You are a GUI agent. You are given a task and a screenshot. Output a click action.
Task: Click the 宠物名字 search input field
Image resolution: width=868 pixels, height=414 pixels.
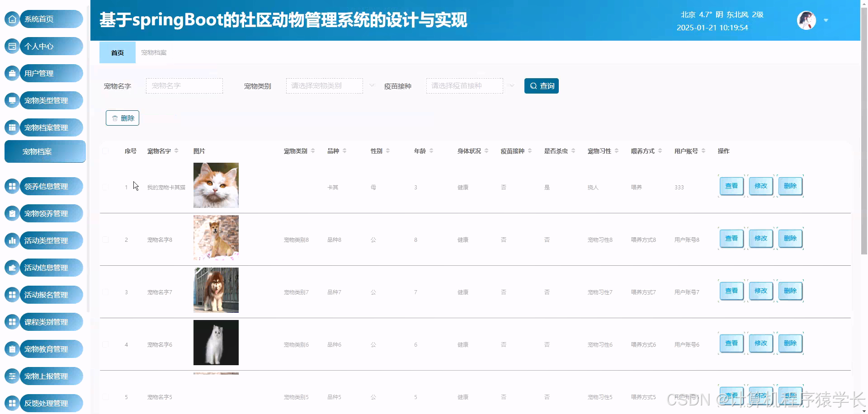184,85
